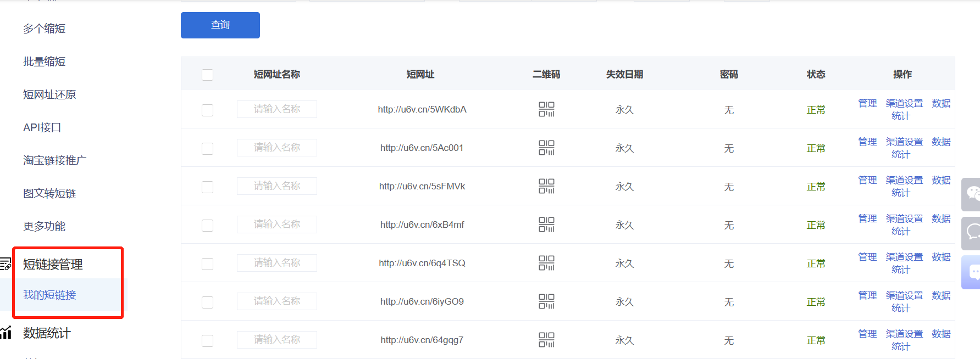Click QR code icon for u6v.cn/5sFMVk
This screenshot has height=359, width=980.
point(546,186)
